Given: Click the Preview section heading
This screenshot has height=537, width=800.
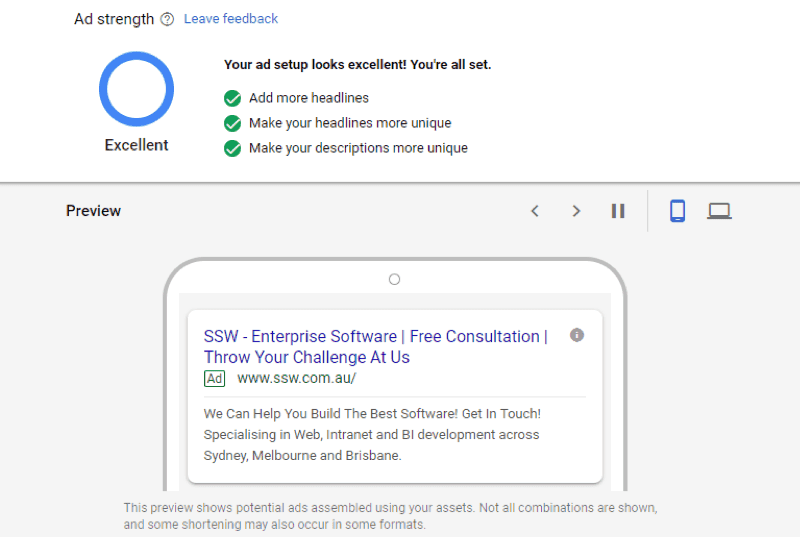Looking at the screenshot, I should (93, 211).
